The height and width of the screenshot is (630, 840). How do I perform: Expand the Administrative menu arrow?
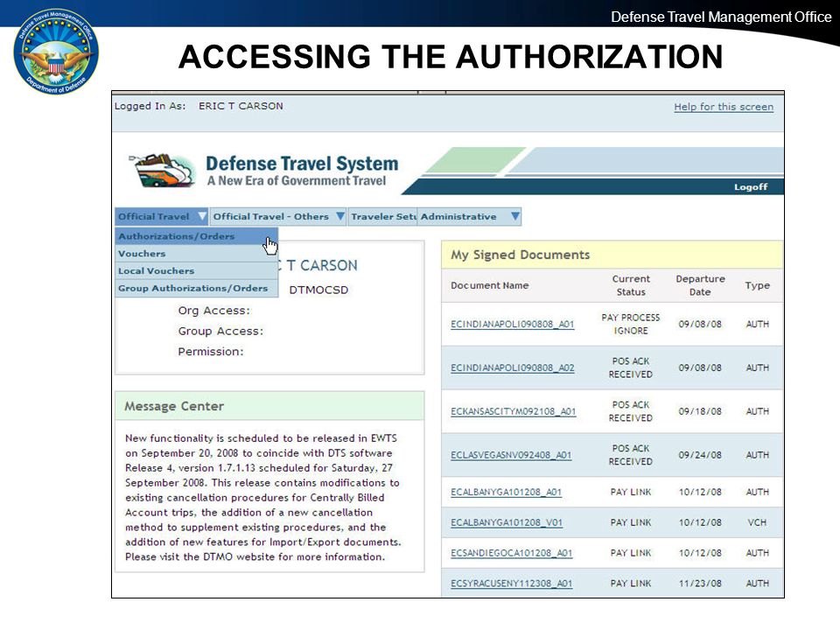point(514,216)
